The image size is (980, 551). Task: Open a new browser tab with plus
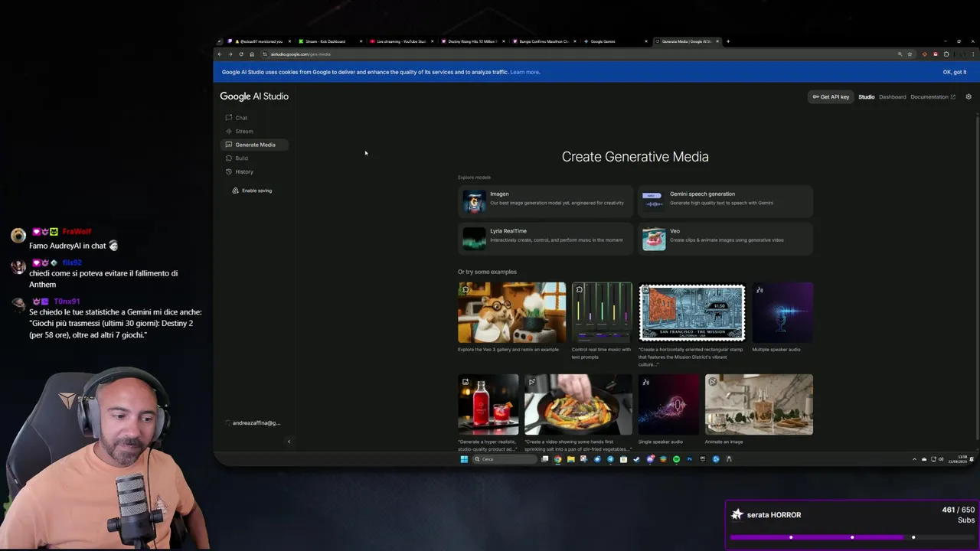click(728, 41)
